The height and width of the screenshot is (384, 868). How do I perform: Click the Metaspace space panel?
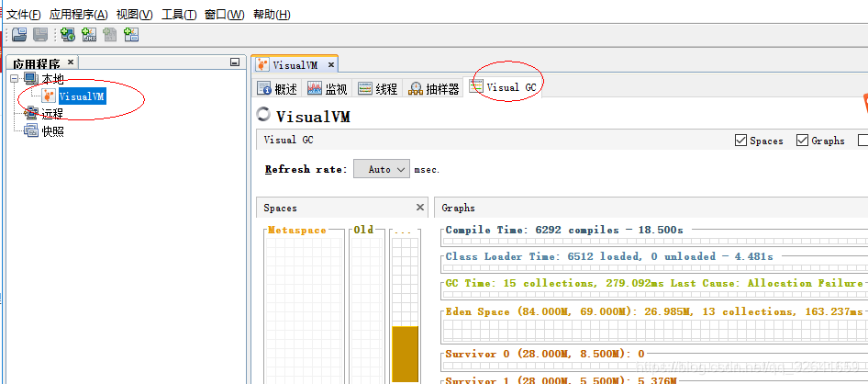[304, 305]
